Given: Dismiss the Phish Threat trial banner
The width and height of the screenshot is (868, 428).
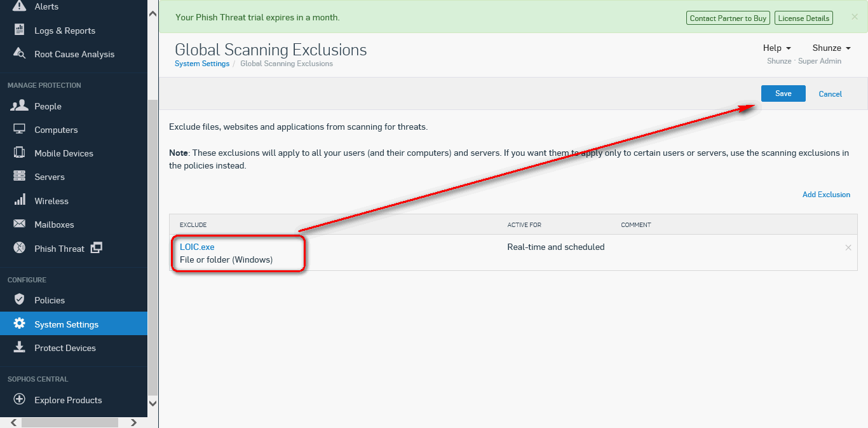Looking at the screenshot, I should click(855, 17).
